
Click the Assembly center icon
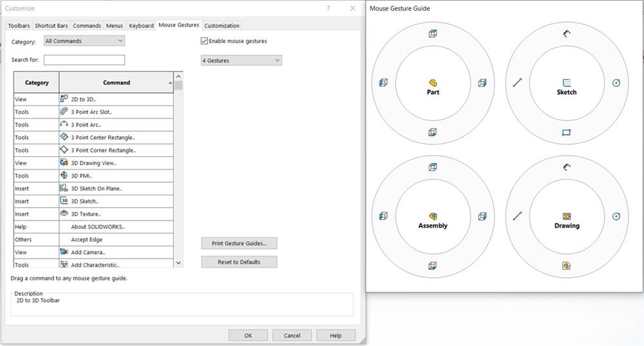(x=433, y=216)
